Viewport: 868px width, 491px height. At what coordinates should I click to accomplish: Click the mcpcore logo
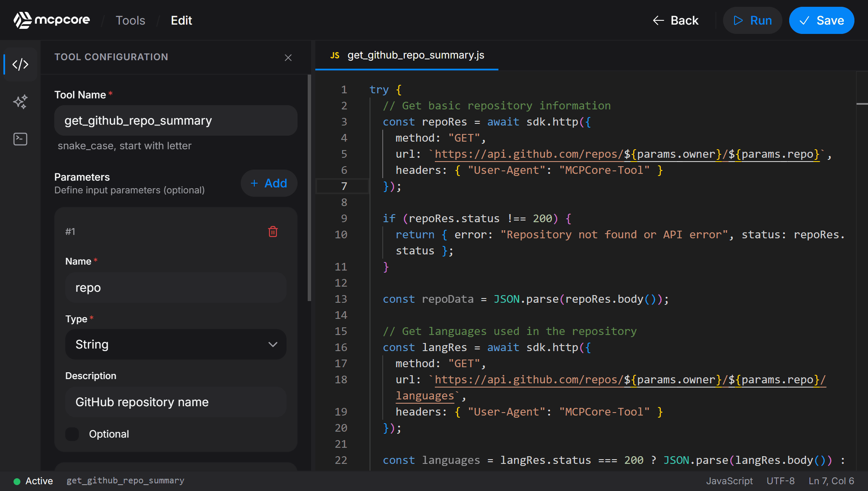[x=51, y=20]
